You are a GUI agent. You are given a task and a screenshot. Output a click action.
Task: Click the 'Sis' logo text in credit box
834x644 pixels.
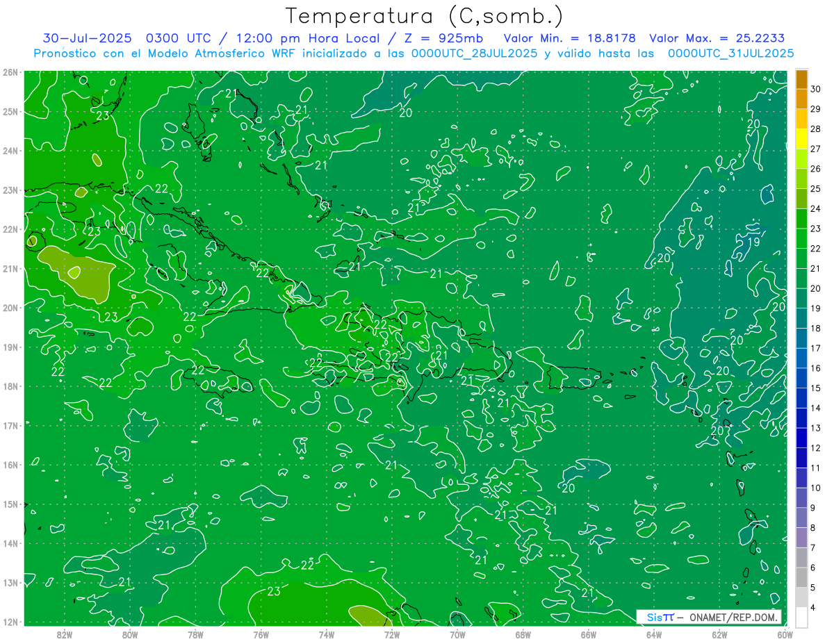coord(654,617)
